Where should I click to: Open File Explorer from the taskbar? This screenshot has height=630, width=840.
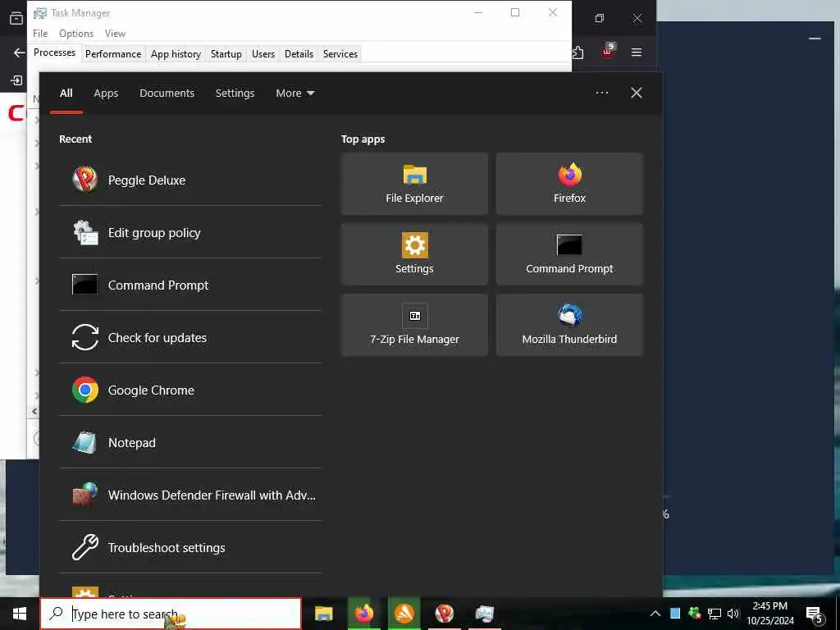coord(323,614)
